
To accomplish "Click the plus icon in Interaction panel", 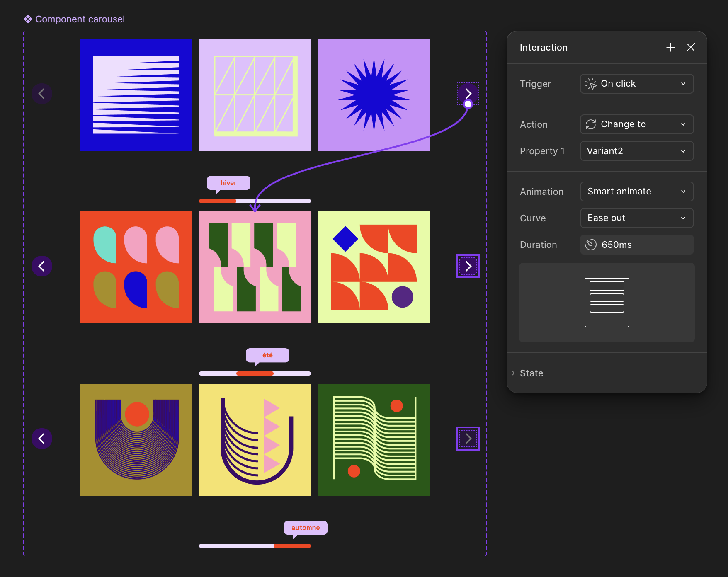I will [x=670, y=48].
